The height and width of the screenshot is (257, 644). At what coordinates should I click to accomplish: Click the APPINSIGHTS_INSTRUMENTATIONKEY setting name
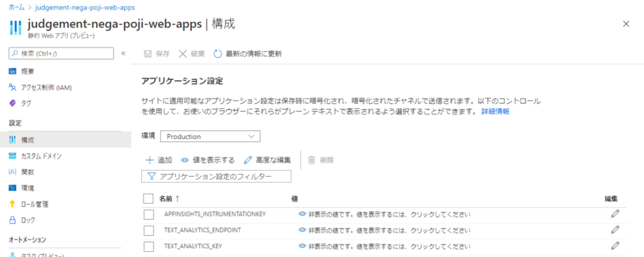click(x=215, y=215)
